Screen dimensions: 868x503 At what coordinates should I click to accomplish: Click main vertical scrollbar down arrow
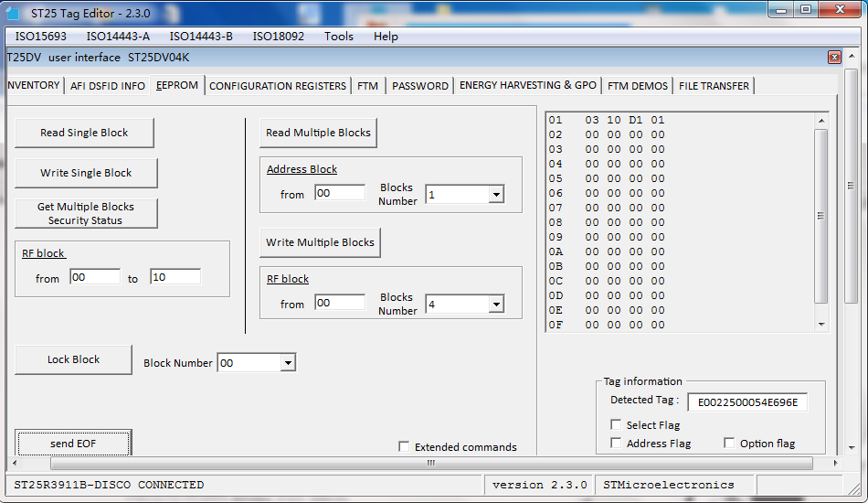852,447
